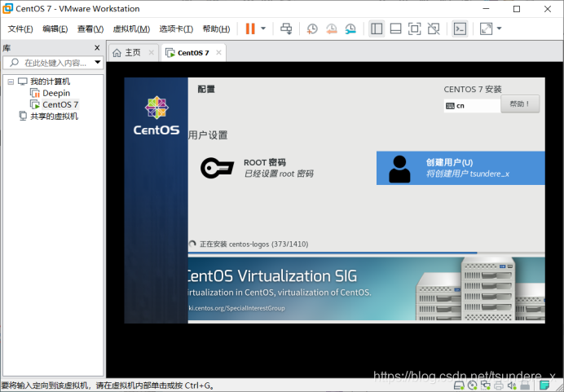
Task: Click the home icon on 主页 tab
Action: pyautogui.click(x=117, y=53)
